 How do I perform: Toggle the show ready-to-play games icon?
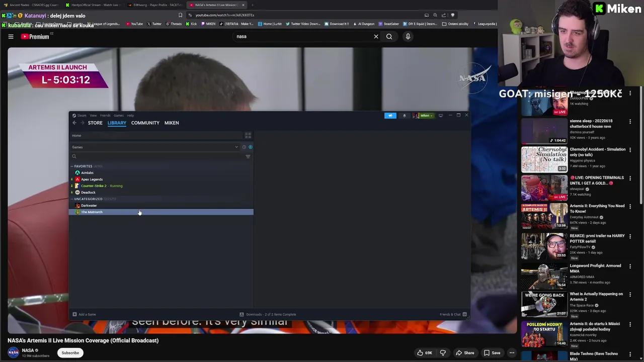pyautogui.click(x=251, y=147)
